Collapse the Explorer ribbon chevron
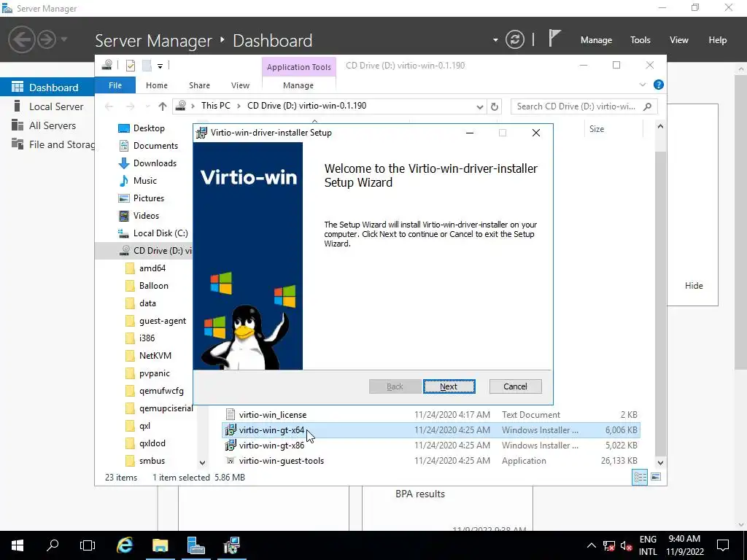747x560 pixels. tap(642, 85)
